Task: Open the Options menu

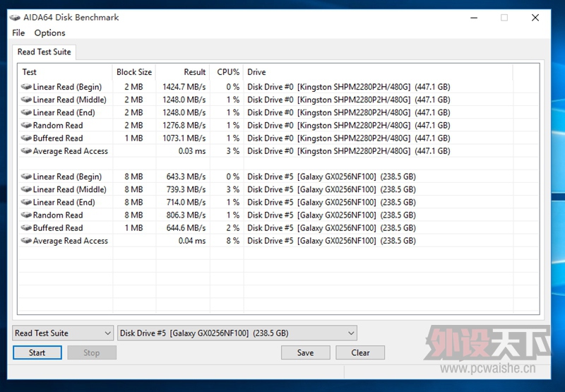Action: point(49,32)
